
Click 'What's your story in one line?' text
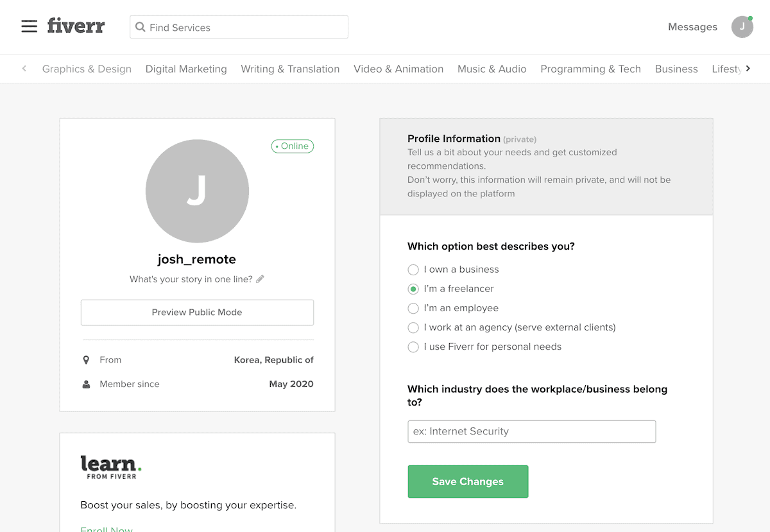(x=191, y=279)
